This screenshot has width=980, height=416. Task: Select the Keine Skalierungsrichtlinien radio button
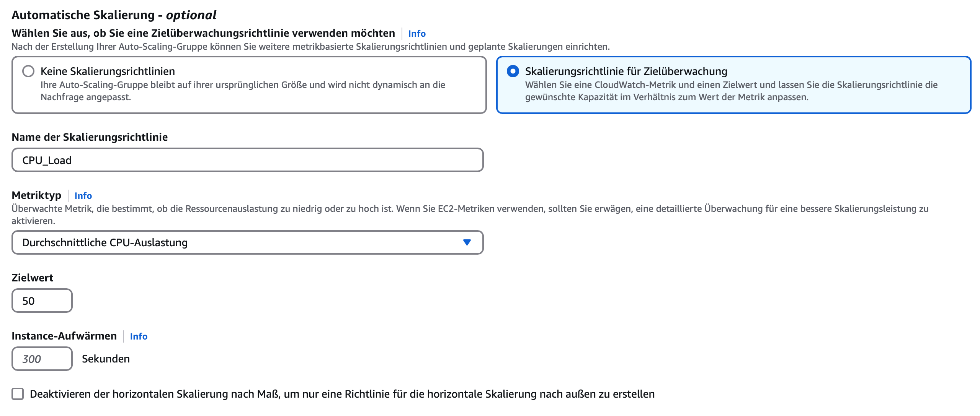(28, 71)
